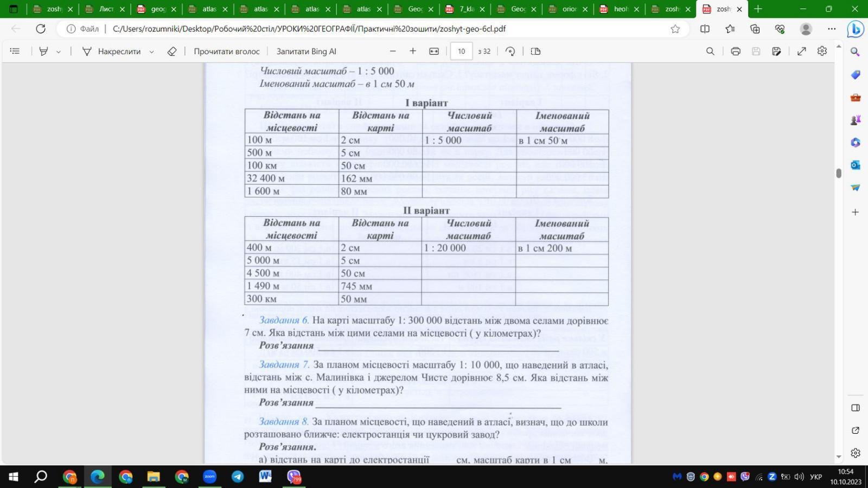868x488 pixels.
Task: Go back with the browser back arrow
Action: 16,29
